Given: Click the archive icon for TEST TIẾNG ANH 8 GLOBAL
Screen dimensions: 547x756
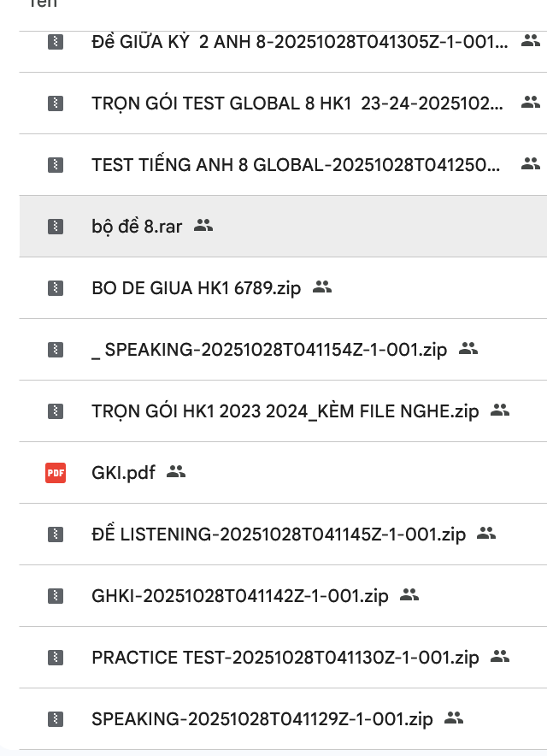Looking at the screenshot, I should [x=56, y=165].
